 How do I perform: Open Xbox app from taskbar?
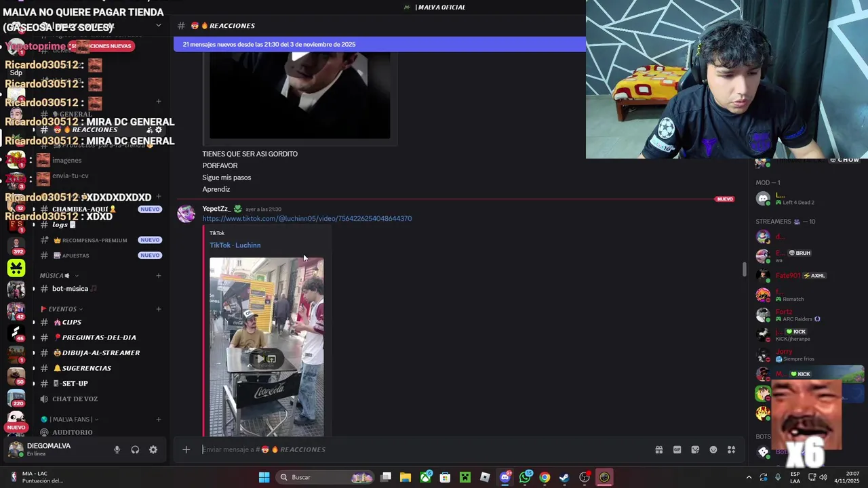425,477
